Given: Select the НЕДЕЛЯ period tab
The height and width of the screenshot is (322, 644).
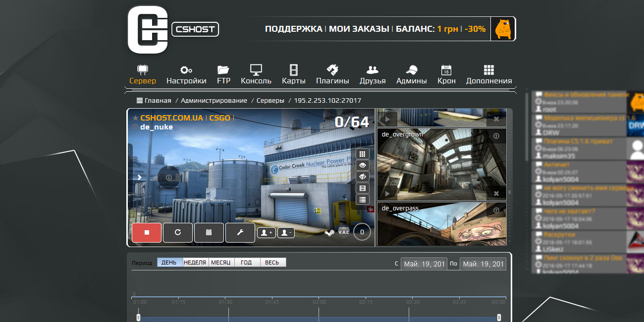Looking at the screenshot, I should pyautogui.click(x=196, y=262).
